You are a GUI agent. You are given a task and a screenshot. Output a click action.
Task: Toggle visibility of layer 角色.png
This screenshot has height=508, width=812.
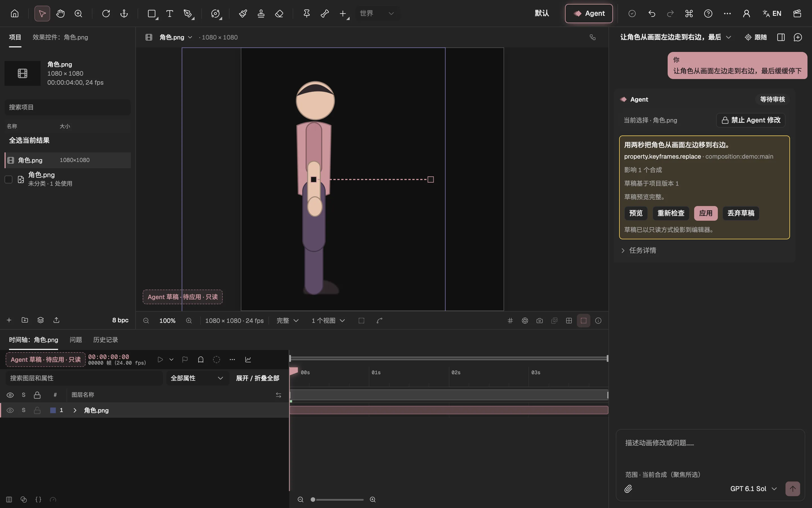[10, 410]
